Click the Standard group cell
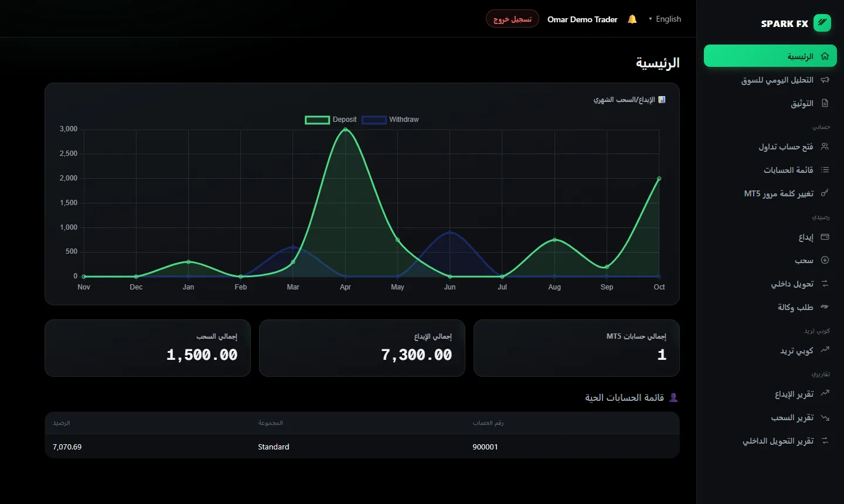The height and width of the screenshot is (504, 844). (x=274, y=447)
